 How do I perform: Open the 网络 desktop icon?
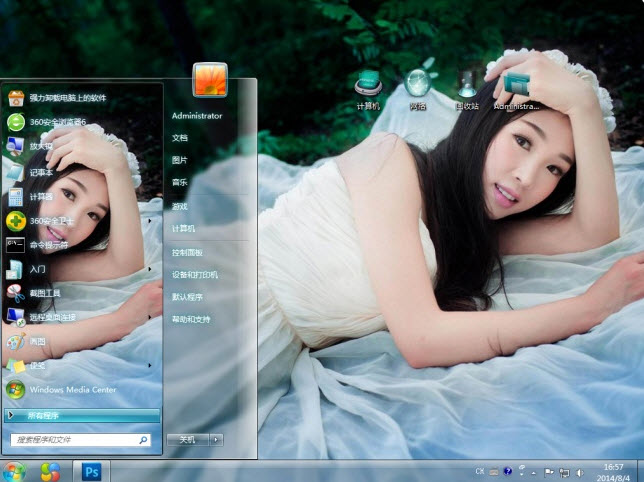(418, 86)
